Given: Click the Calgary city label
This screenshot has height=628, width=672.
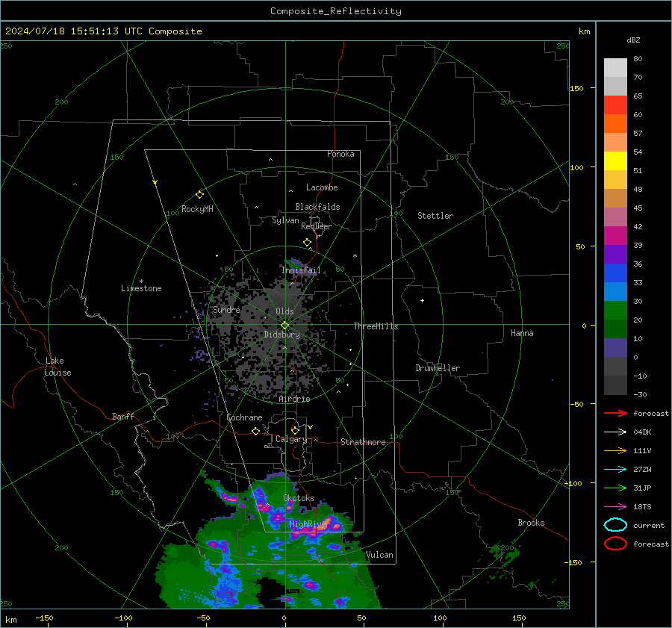Looking at the screenshot, I should (x=291, y=439).
